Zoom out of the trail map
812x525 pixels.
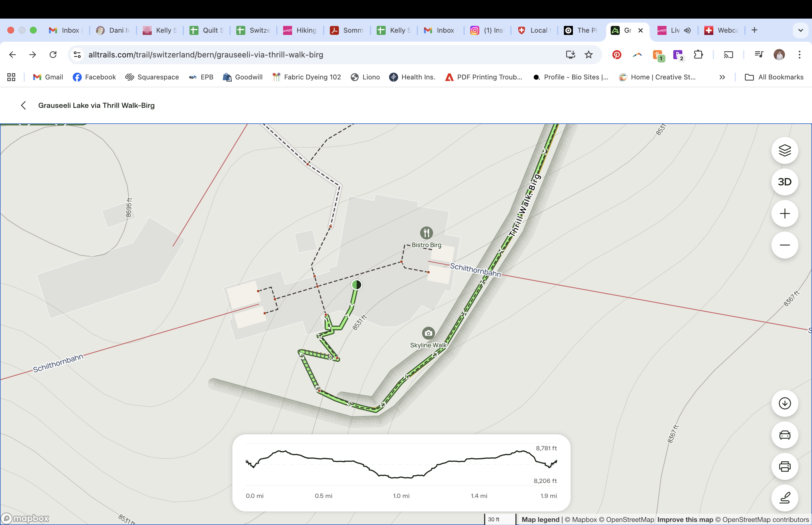(784, 245)
